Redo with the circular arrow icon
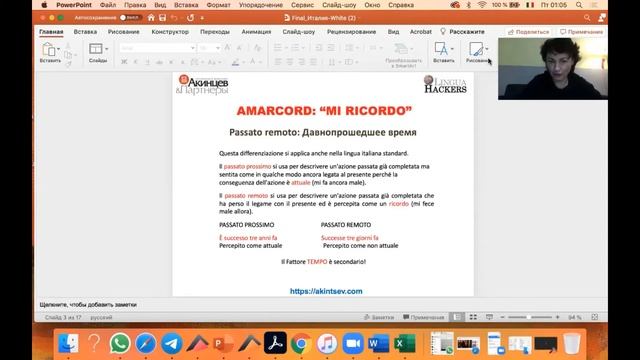 point(191,18)
